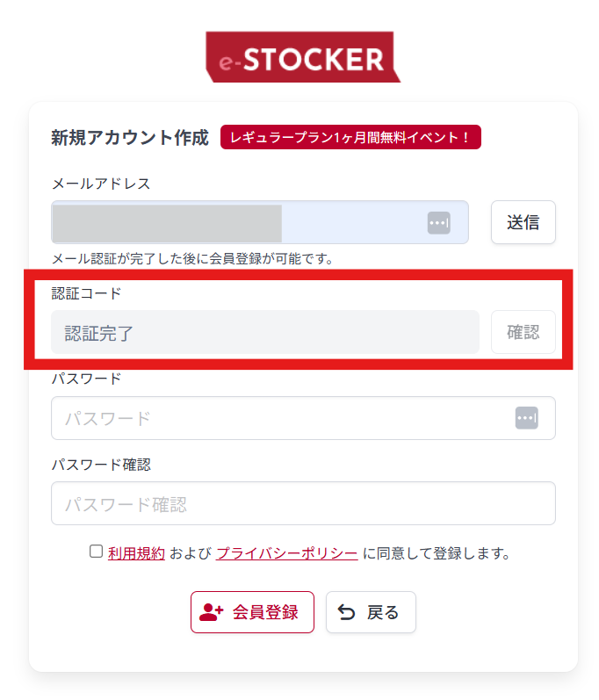Open the 利用規約 link
Viewport: 599px width, 700px height.
[x=136, y=553]
